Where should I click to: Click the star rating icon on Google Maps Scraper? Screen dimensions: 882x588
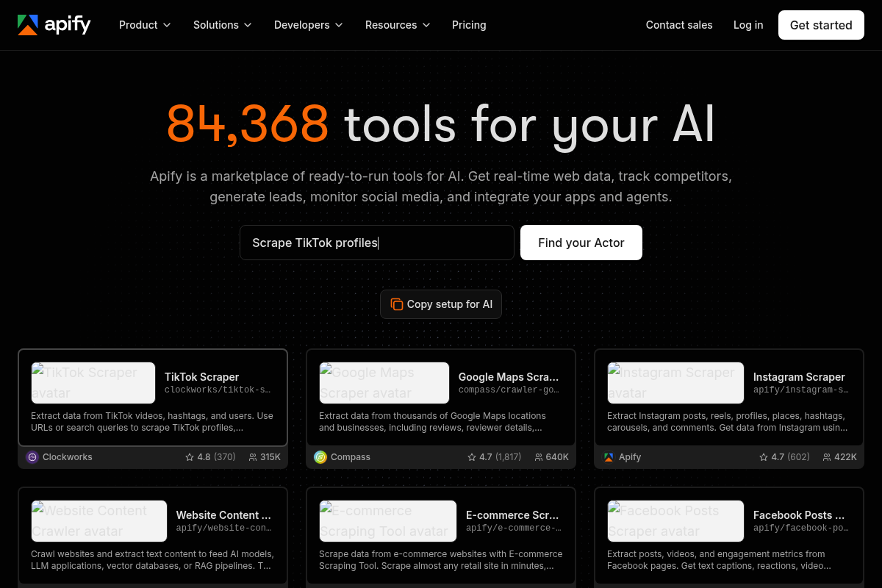coord(472,457)
